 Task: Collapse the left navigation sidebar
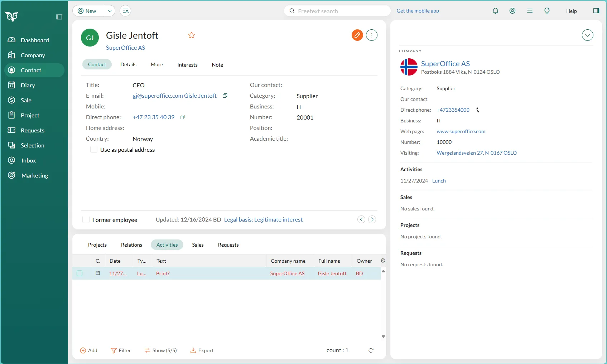[59, 17]
